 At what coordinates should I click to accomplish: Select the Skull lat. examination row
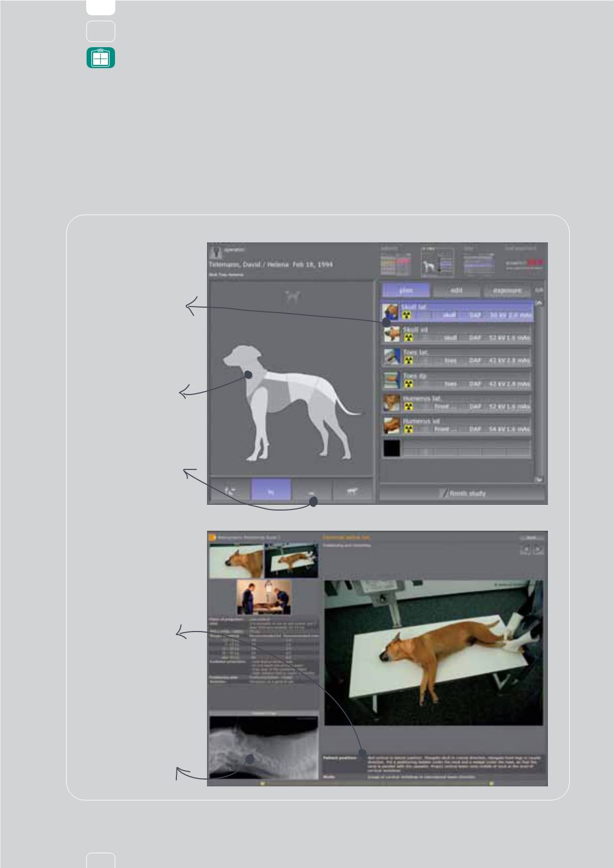click(457, 311)
